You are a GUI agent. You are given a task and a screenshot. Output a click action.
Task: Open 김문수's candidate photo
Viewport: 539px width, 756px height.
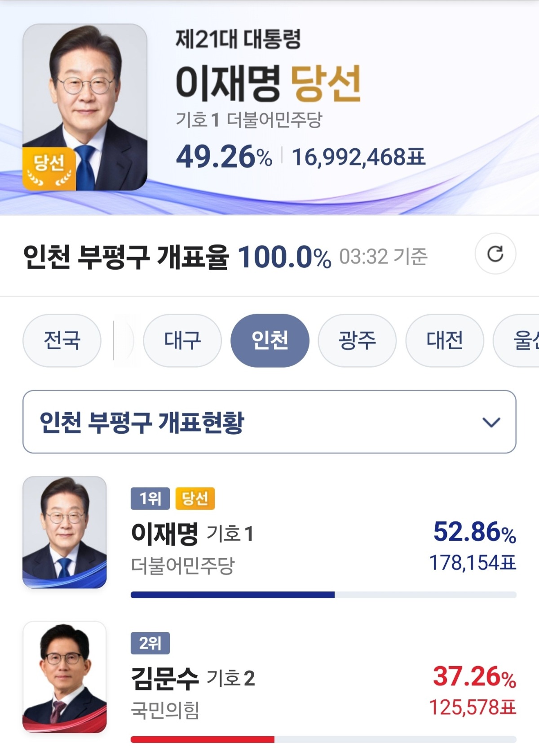click(x=65, y=677)
